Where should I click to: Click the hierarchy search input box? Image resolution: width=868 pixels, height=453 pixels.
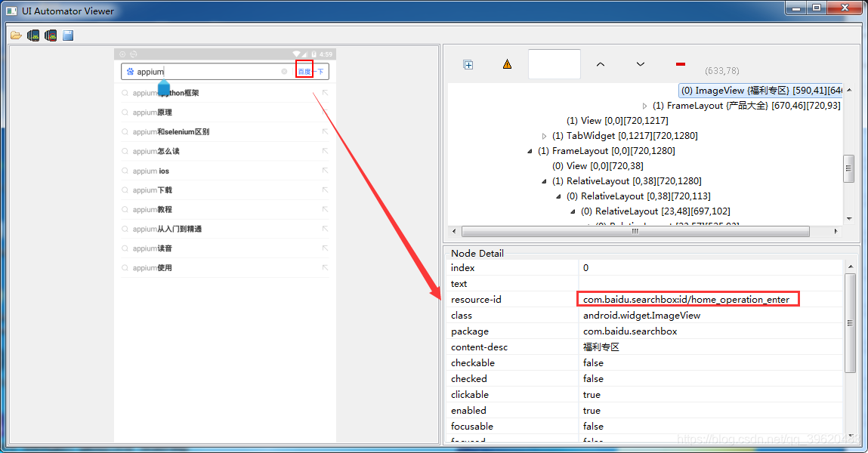(x=554, y=64)
